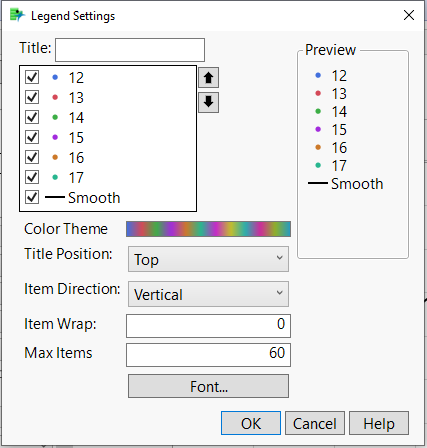Click '17' in the Preview panel
The image size is (427, 448).
pos(339,166)
